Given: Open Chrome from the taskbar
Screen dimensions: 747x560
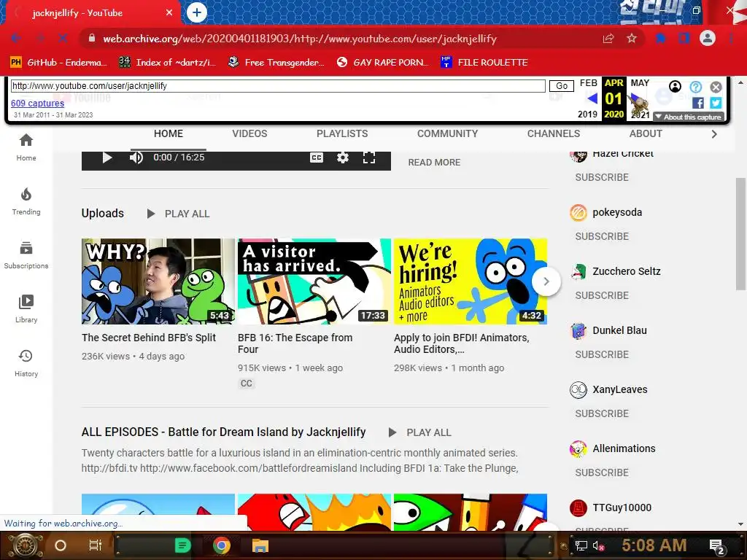Looking at the screenshot, I should coord(222,545).
